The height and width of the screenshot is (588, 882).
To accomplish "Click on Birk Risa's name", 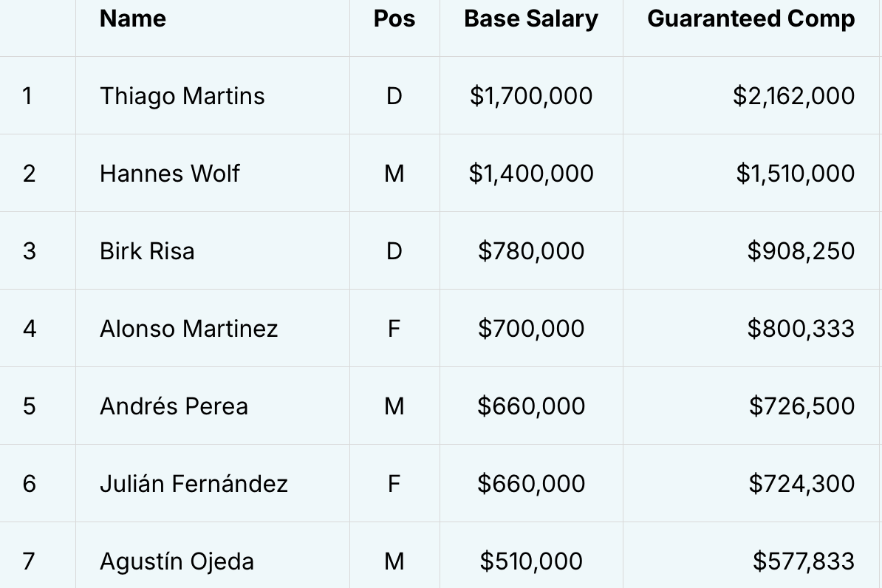I will [147, 251].
